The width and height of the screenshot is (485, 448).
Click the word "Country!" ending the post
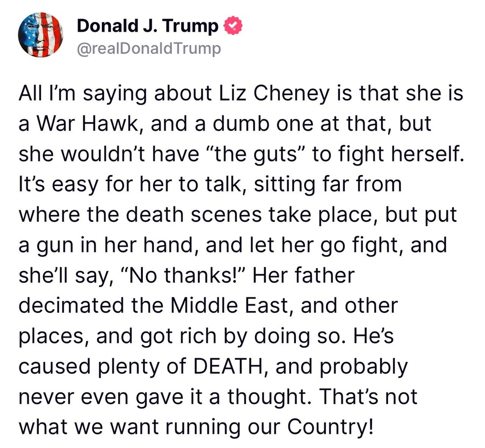(x=330, y=426)
